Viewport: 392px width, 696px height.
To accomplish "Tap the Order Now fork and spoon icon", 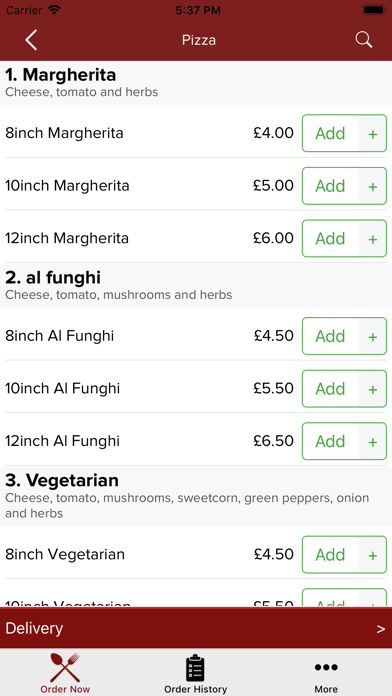I will (x=65, y=667).
